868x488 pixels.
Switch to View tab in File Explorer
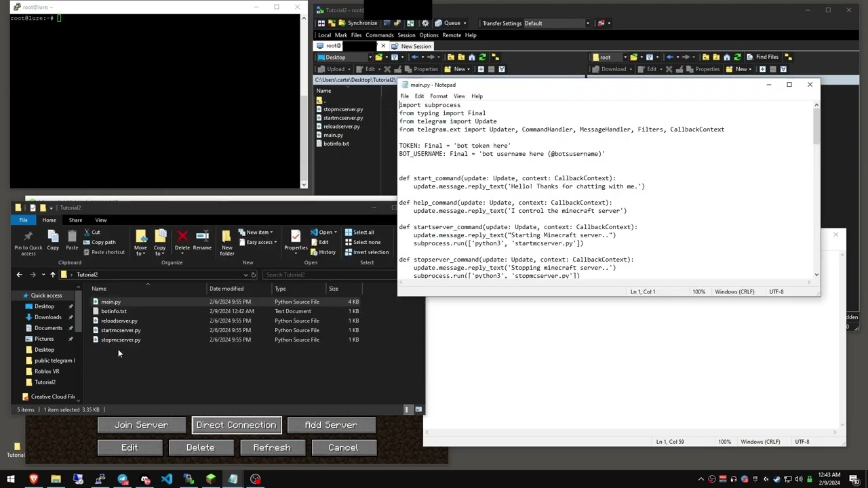point(100,220)
